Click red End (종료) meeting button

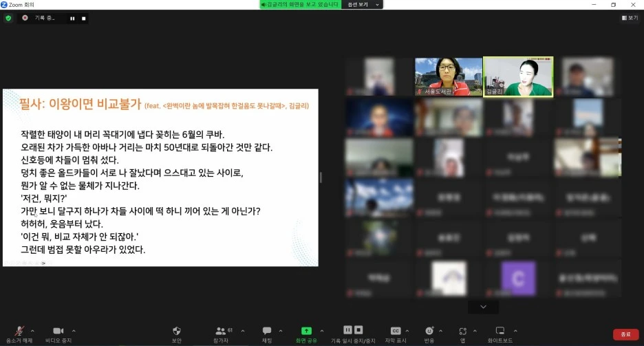tap(625, 334)
